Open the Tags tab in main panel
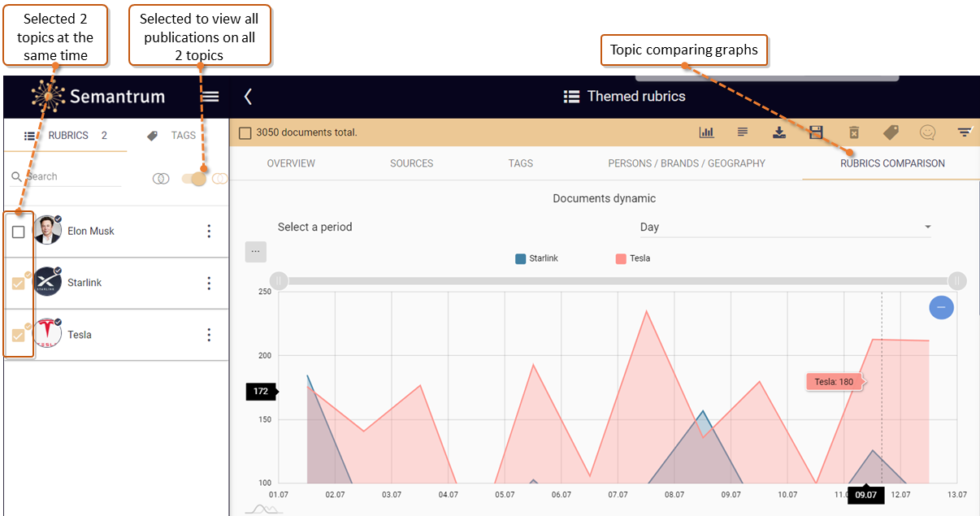980x516 pixels. click(x=521, y=163)
